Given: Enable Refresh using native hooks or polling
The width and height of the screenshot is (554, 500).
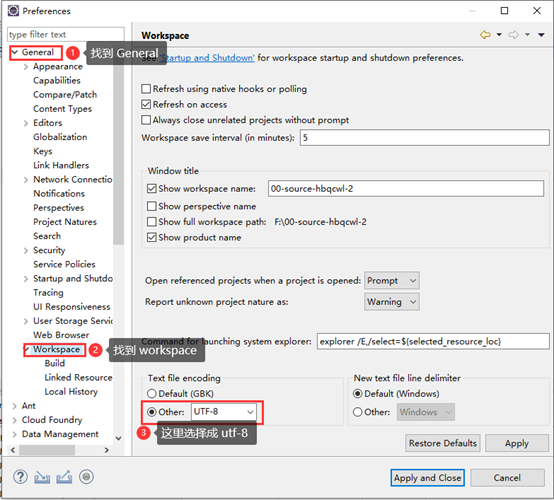Looking at the screenshot, I should pos(146,89).
